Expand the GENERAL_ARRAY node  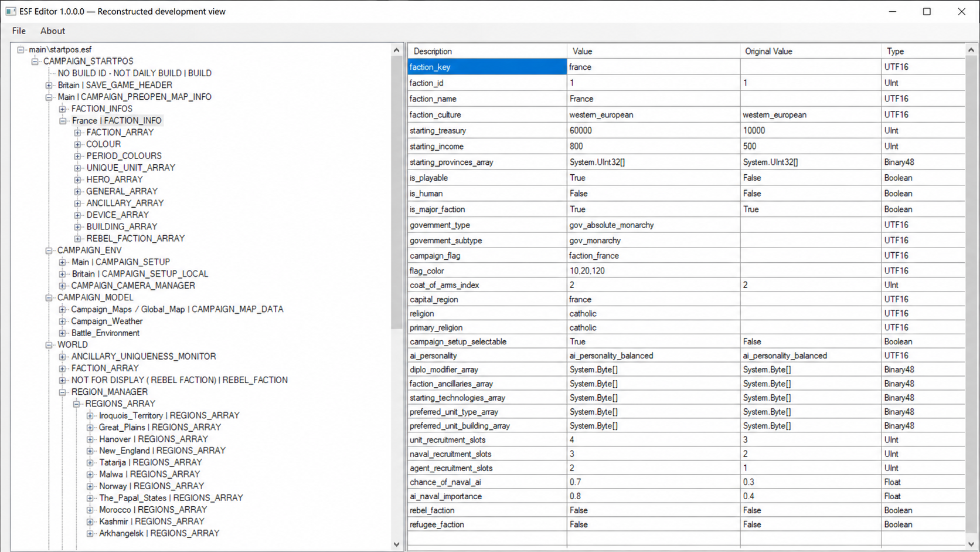[77, 191]
